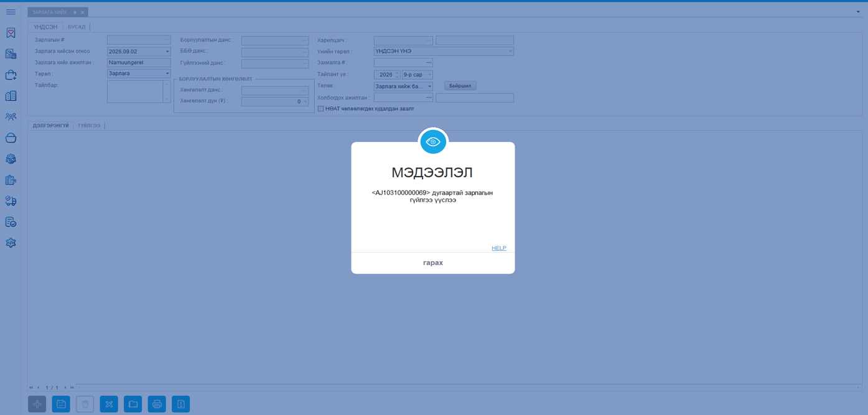Click the Зарлага хийх ажилтан input field

(139, 63)
